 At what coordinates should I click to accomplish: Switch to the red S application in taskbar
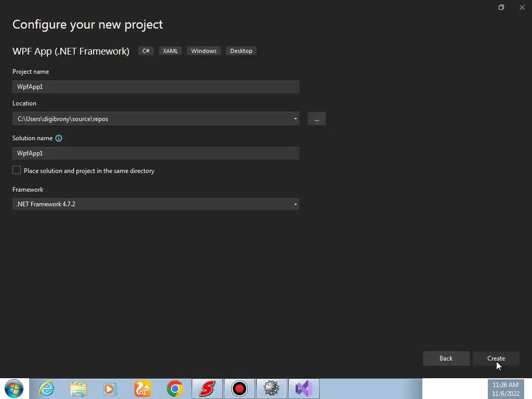207,389
